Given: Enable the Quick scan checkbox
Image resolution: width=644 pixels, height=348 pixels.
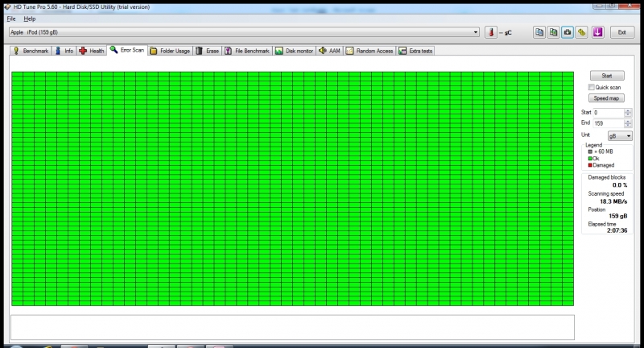Looking at the screenshot, I should pyautogui.click(x=592, y=87).
